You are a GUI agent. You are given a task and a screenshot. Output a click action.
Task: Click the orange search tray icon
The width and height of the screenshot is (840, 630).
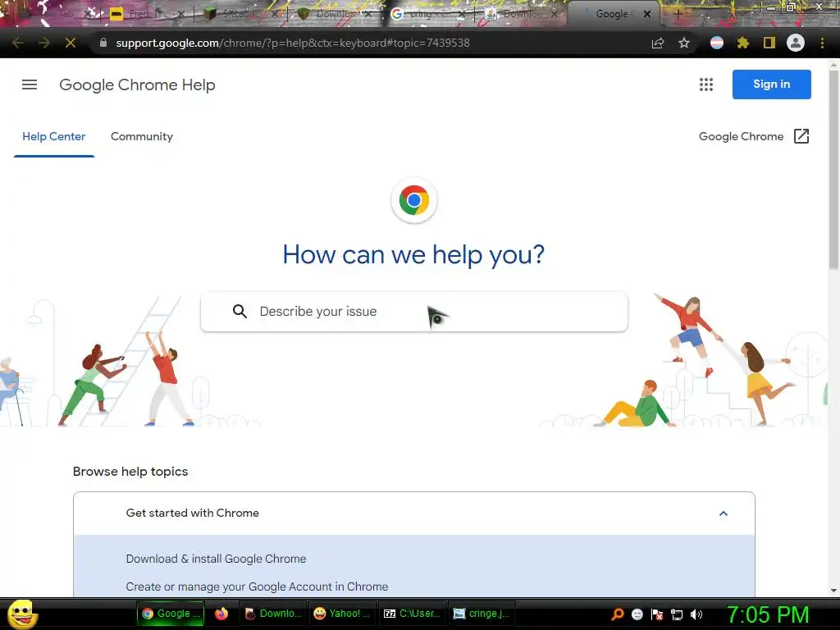tap(618, 614)
